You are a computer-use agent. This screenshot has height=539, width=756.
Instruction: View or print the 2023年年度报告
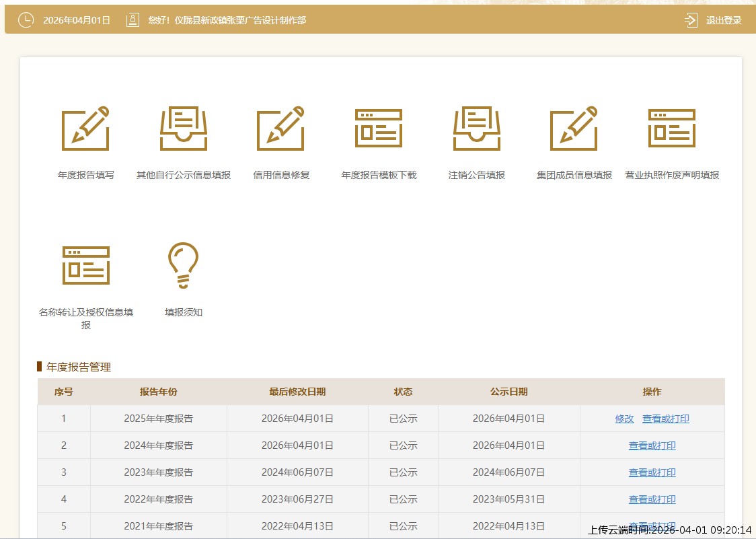[652, 472]
